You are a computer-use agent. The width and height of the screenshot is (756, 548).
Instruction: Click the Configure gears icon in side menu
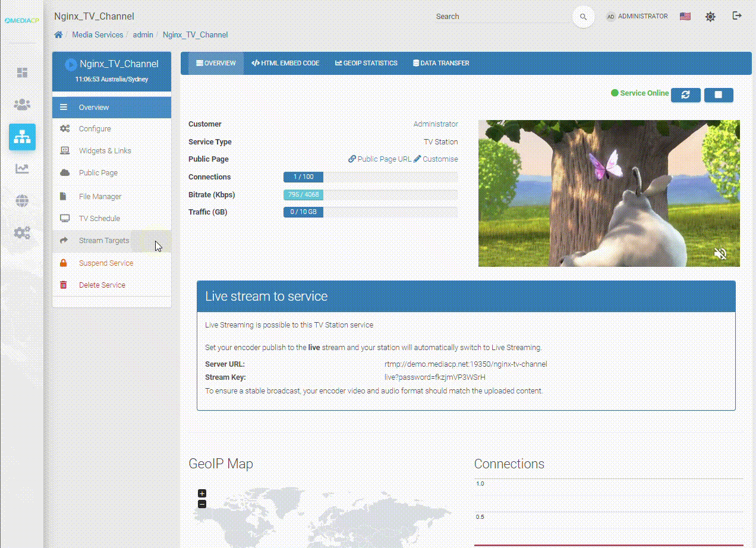[65, 128]
